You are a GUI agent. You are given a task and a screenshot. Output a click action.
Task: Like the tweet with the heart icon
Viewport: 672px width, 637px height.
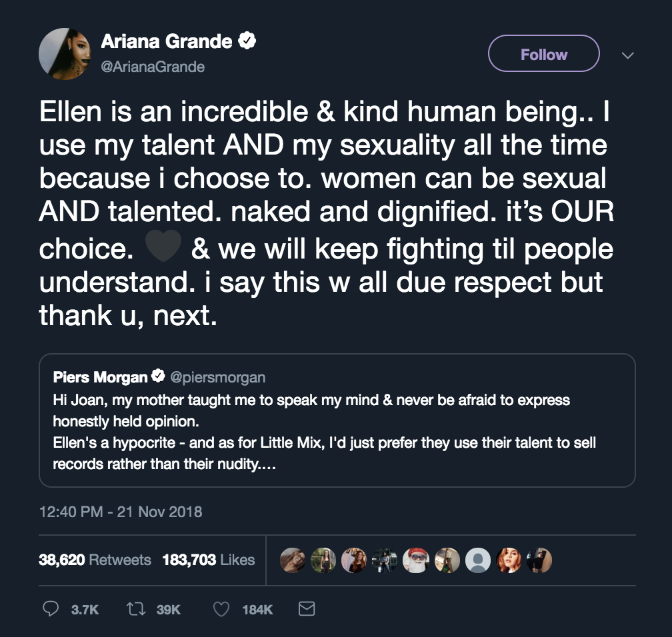point(222,609)
